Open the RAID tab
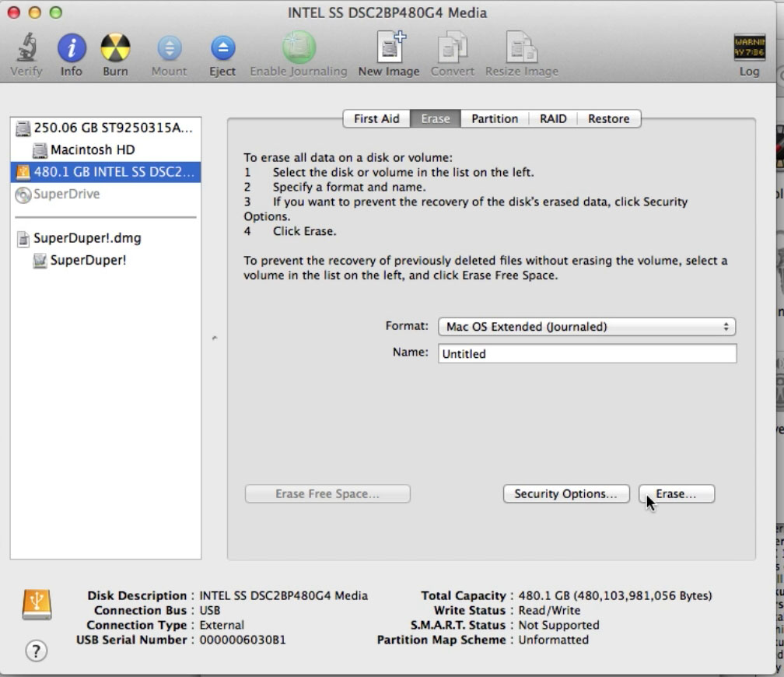The height and width of the screenshot is (677, 784). click(553, 118)
